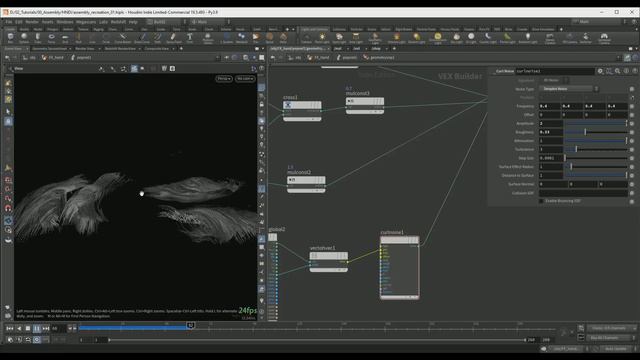Click select tool in viewport left toolbar
The image size is (640, 360).
click(8, 111)
